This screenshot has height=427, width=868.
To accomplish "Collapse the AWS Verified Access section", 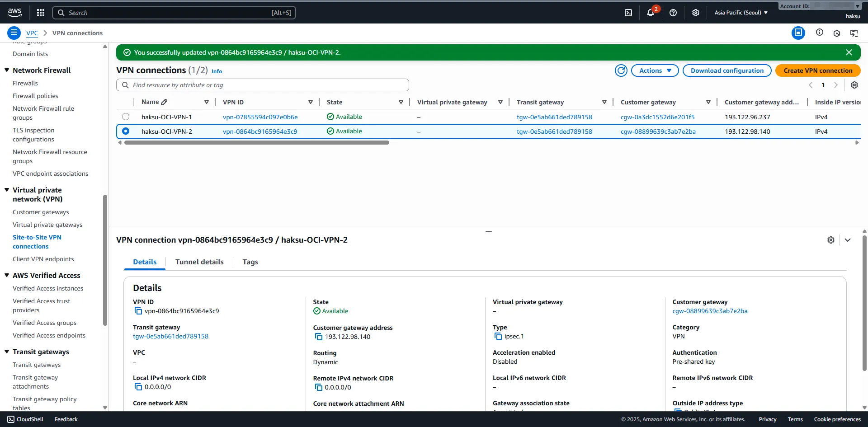I will 7,275.
